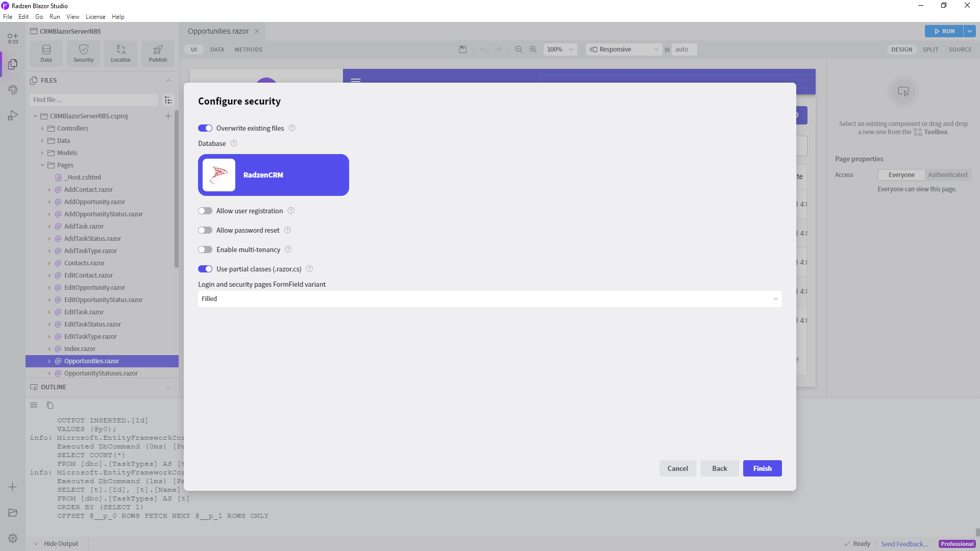Image resolution: width=980 pixels, height=551 pixels.
Task: Click the undo arrow icon
Action: (x=483, y=49)
